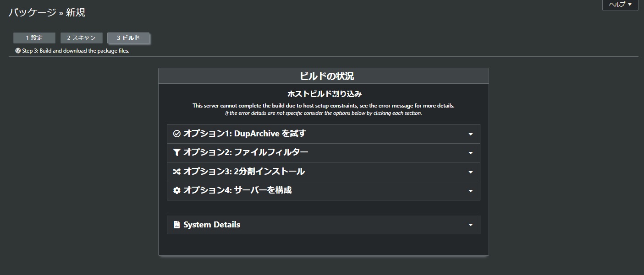Click the shuffle icon beside オプション3

point(177,172)
